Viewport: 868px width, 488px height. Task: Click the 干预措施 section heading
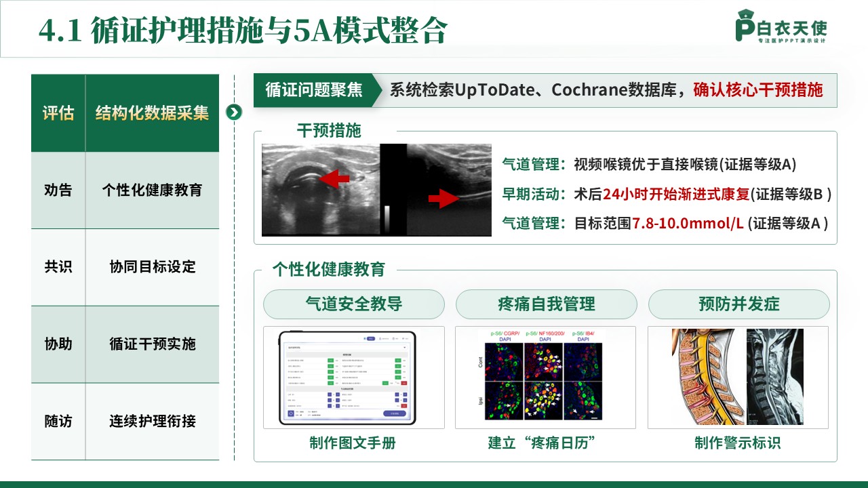coord(329,131)
